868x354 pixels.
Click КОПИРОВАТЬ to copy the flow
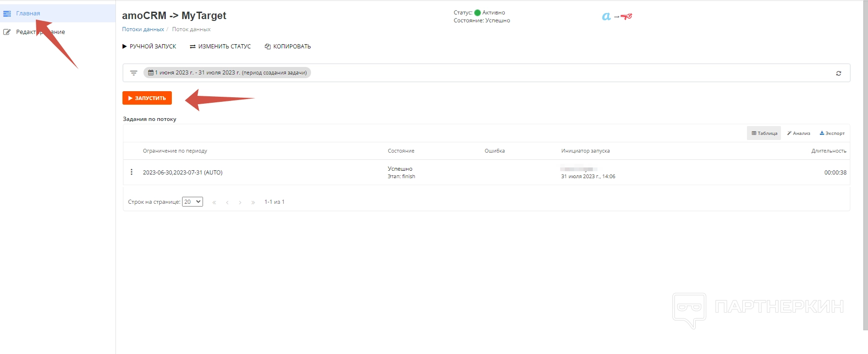288,47
